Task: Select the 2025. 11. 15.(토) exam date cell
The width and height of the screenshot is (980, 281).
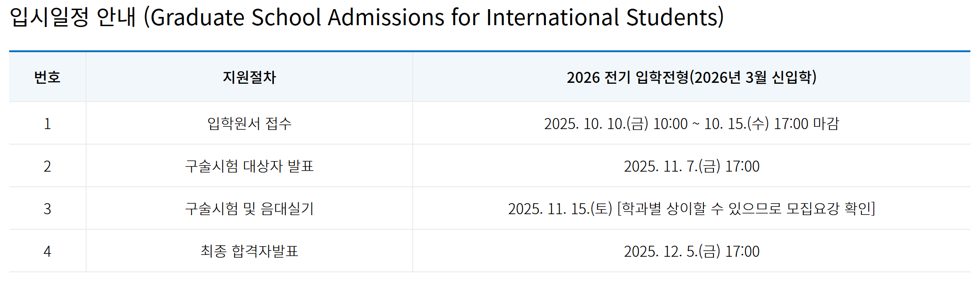Action: pos(691,209)
